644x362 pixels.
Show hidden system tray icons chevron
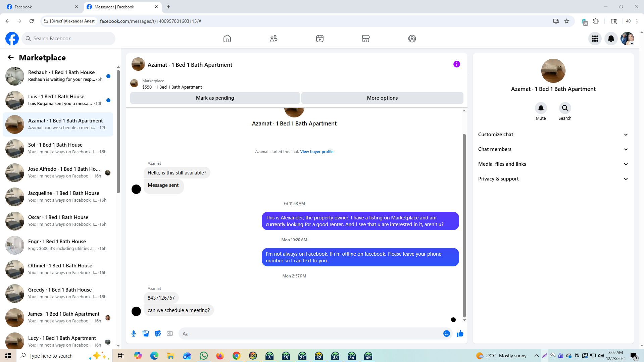point(537,356)
